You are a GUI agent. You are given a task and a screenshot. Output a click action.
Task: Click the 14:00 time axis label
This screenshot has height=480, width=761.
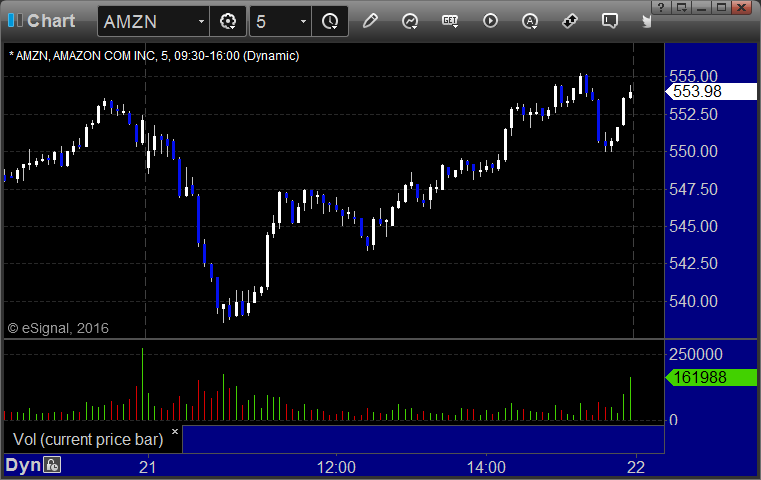[486, 467]
